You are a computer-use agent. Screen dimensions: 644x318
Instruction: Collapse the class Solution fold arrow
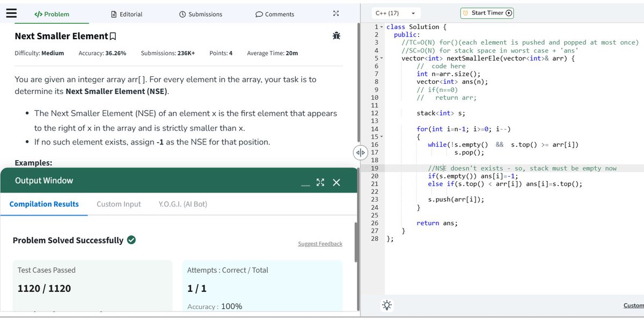tap(382, 27)
